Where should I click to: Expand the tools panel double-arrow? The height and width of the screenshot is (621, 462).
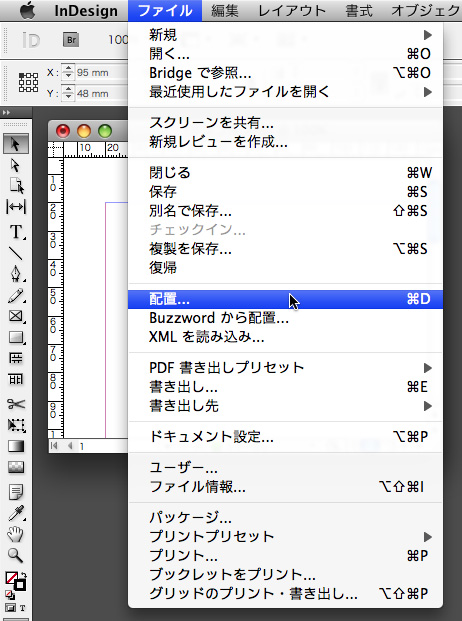6,112
